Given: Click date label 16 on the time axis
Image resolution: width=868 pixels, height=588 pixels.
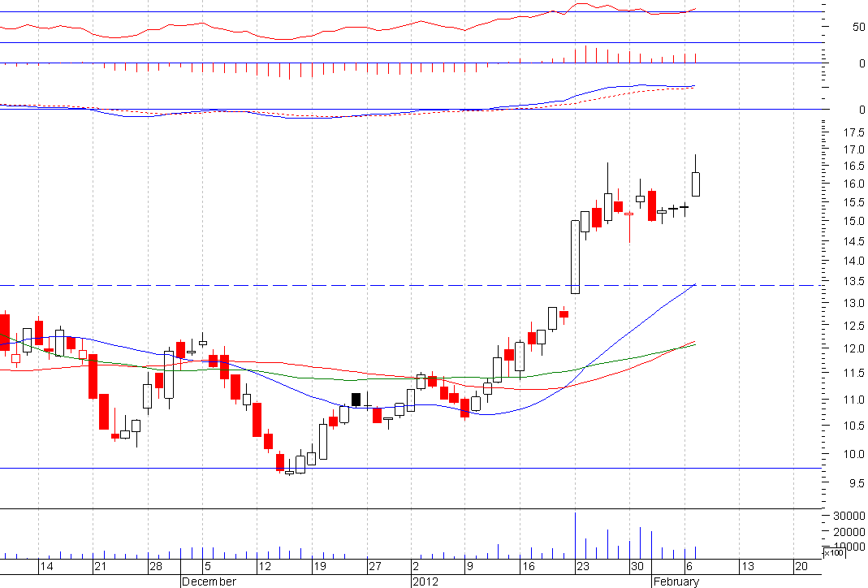Looking at the screenshot, I should coord(529,566).
